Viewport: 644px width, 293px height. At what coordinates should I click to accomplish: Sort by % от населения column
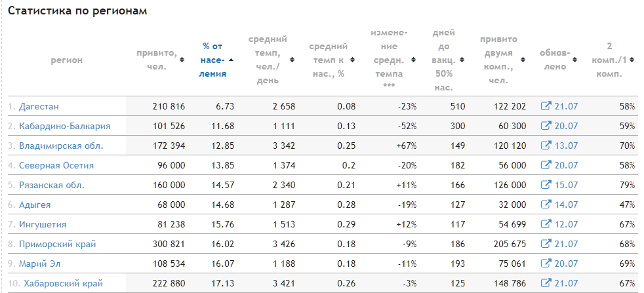[x=213, y=60]
